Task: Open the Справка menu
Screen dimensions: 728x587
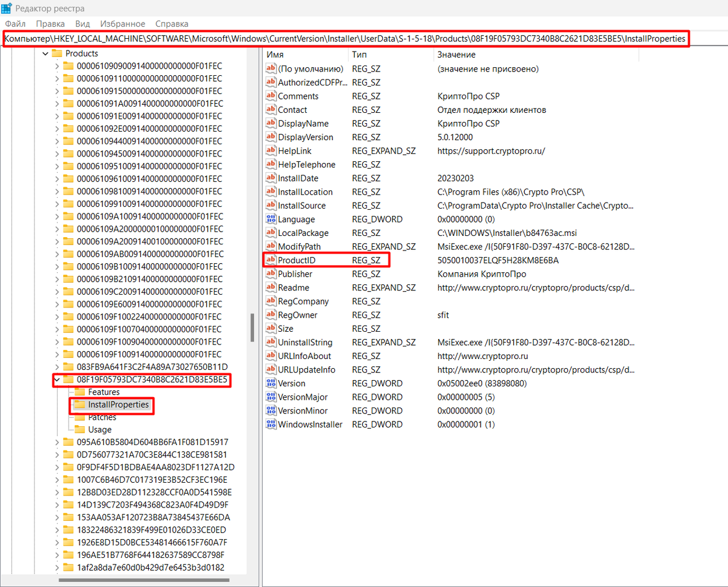Action: coord(172,24)
